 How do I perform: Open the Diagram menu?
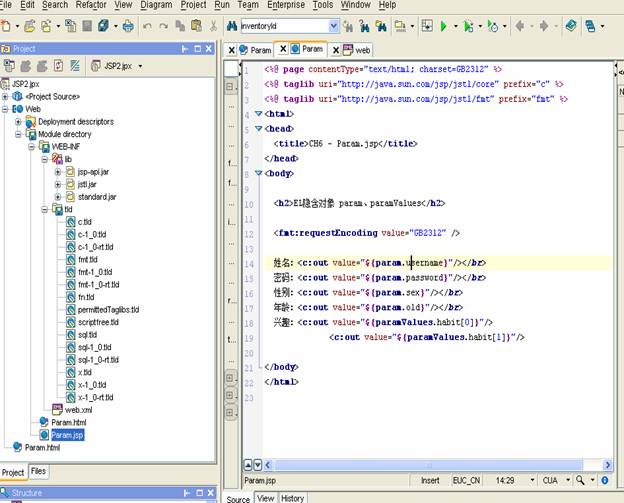tap(156, 5)
